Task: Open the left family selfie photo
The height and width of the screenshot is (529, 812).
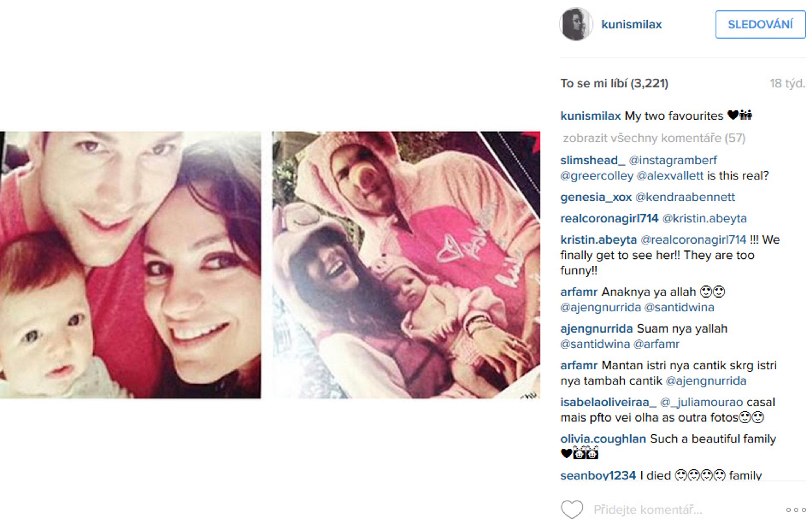Action: (x=130, y=265)
